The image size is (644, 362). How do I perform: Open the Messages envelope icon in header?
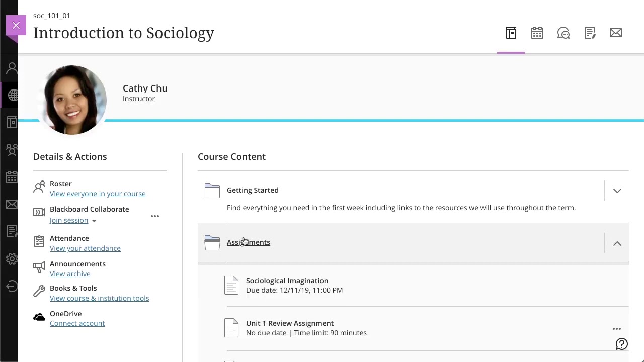tap(616, 33)
